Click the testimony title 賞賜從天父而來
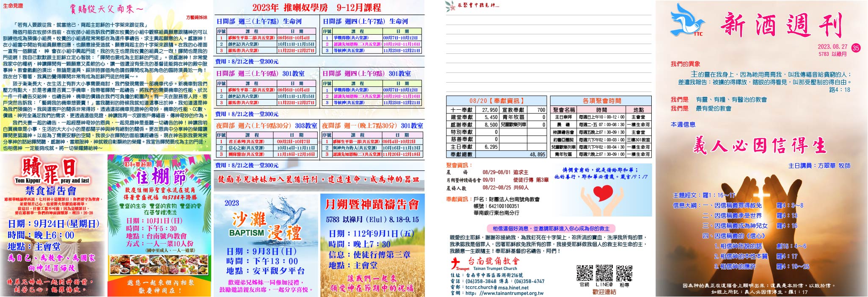Screen dimensions: 868x297 (x=107, y=8)
